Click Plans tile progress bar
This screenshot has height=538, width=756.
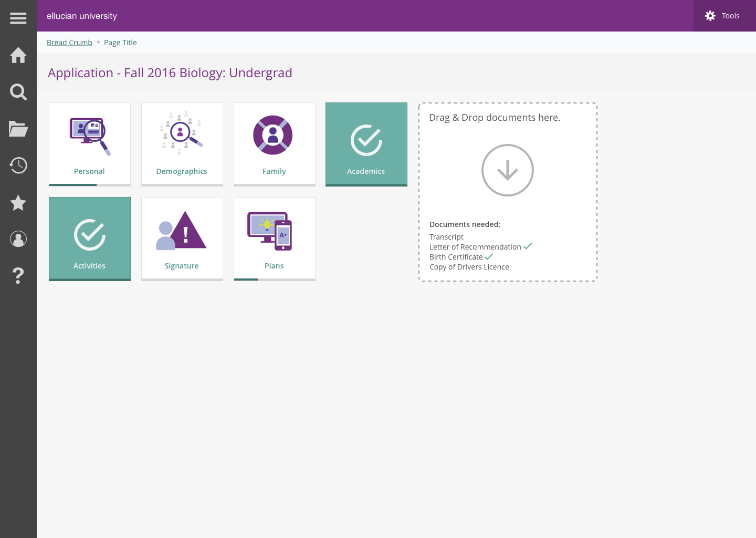275,280
